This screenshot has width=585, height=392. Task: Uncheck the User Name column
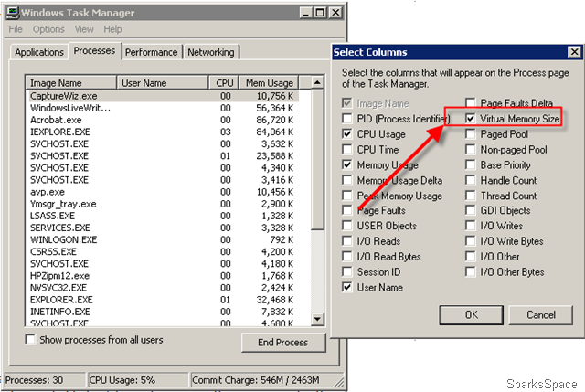(347, 287)
